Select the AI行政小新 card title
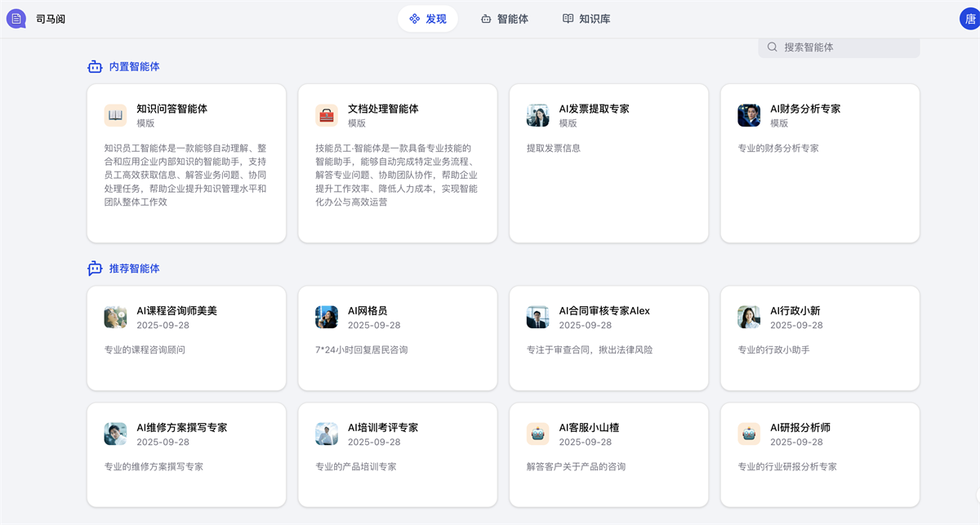This screenshot has height=525, width=980. click(795, 310)
